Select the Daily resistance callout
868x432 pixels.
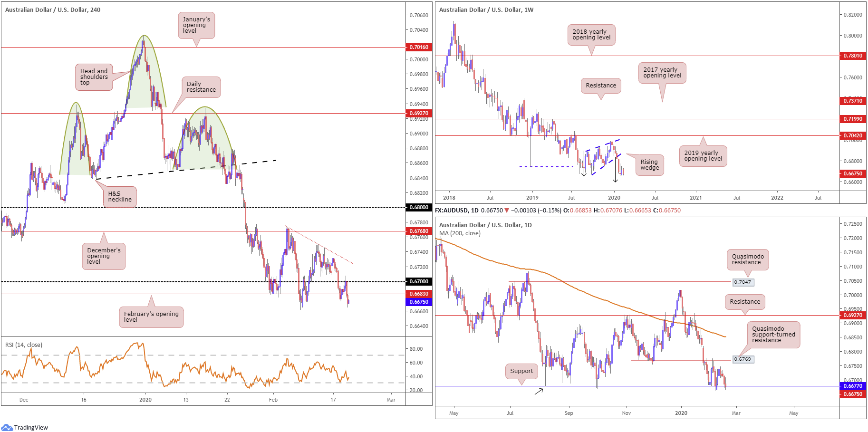click(x=201, y=87)
